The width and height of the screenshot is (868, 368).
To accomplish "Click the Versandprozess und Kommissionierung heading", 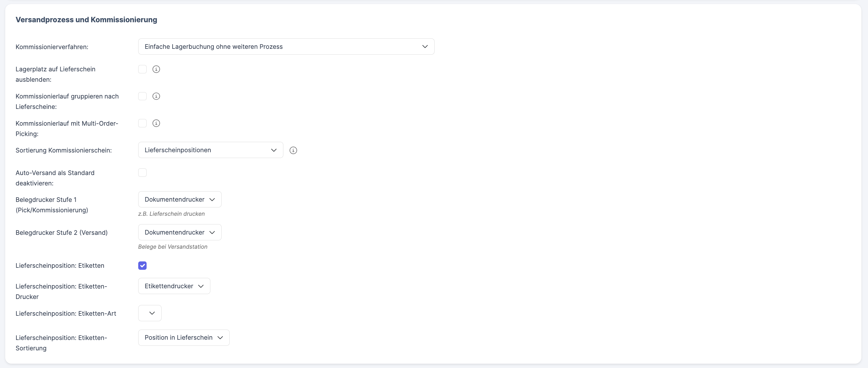I will [x=86, y=20].
